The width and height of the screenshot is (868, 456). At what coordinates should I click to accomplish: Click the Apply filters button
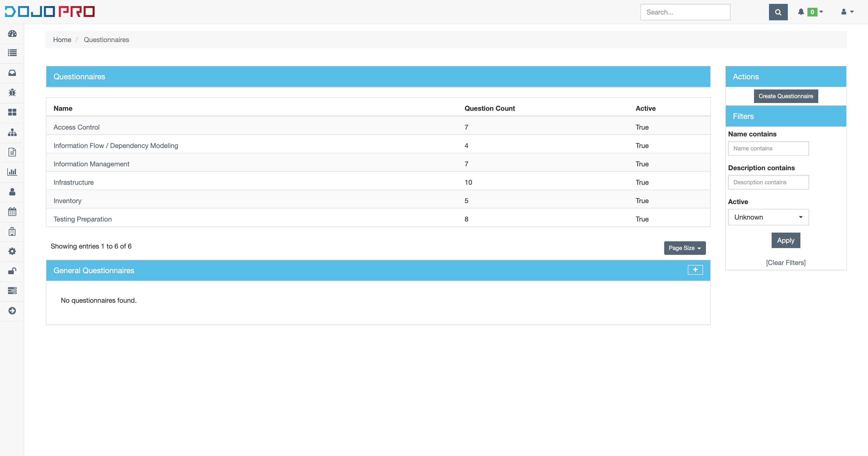coord(786,240)
